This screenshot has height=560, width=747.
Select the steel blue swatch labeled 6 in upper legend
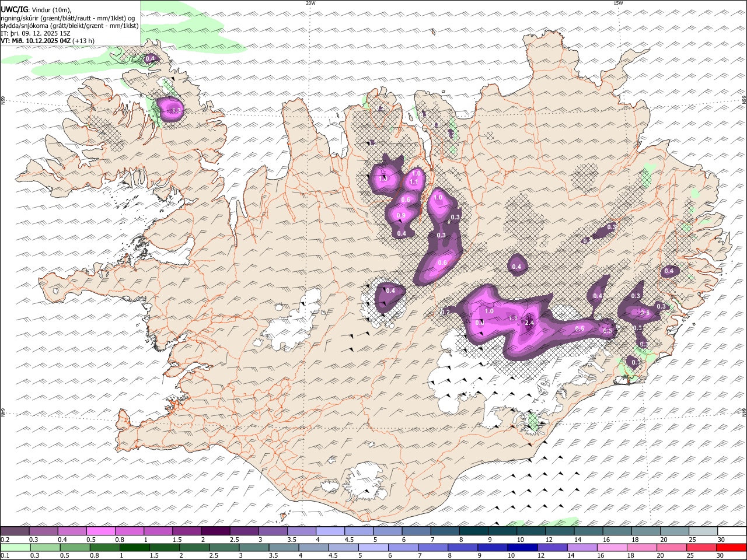(416, 531)
